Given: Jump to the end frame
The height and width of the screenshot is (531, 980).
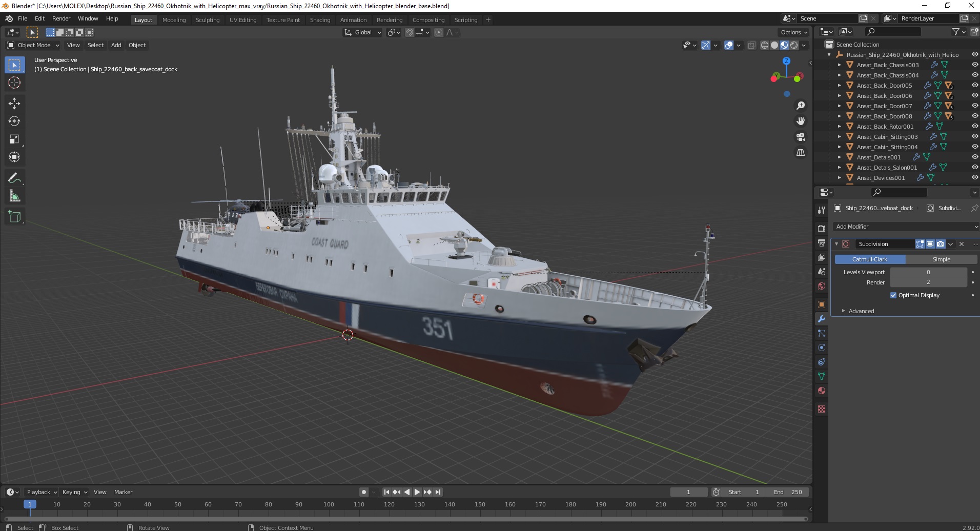Looking at the screenshot, I should [438, 492].
